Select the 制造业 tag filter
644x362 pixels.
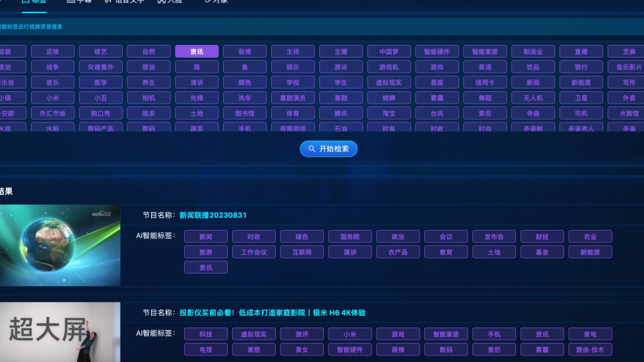[x=533, y=52]
